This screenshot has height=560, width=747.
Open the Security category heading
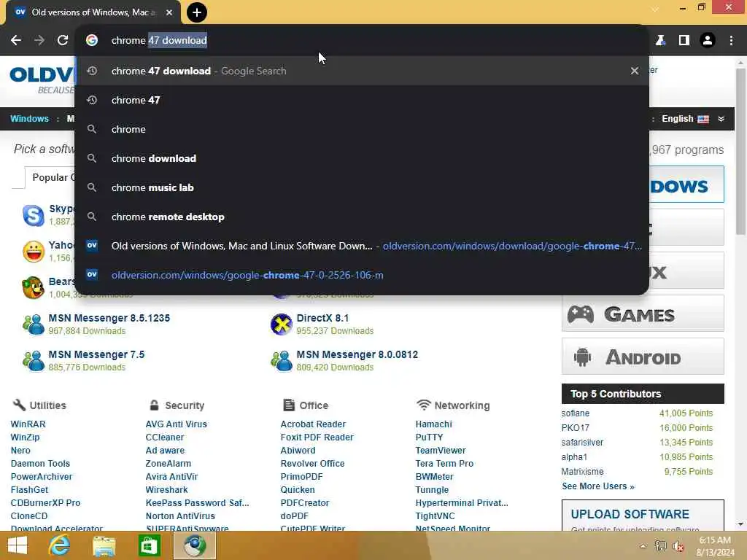coord(185,405)
